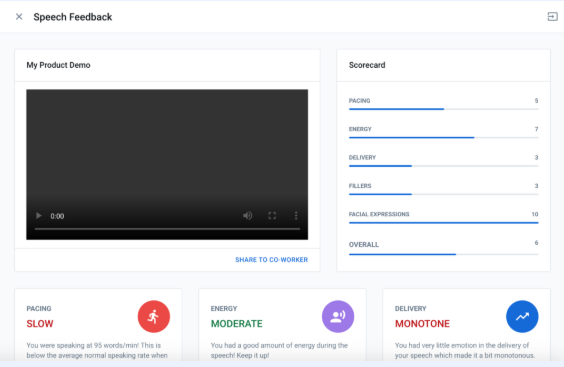Screen dimensions: 564x367
Task: Play the My Product Demo video
Action: tap(38, 216)
